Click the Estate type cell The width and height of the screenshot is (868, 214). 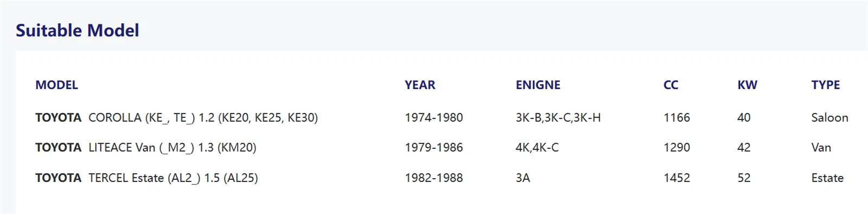tap(828, 178)
